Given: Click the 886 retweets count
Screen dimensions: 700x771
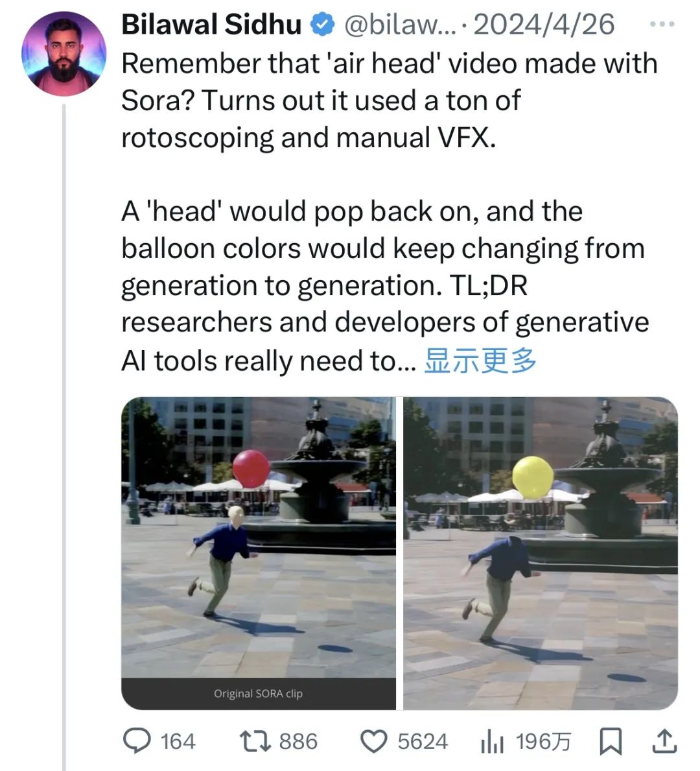Looking at the screenshot, I should (x=298, y=742).
